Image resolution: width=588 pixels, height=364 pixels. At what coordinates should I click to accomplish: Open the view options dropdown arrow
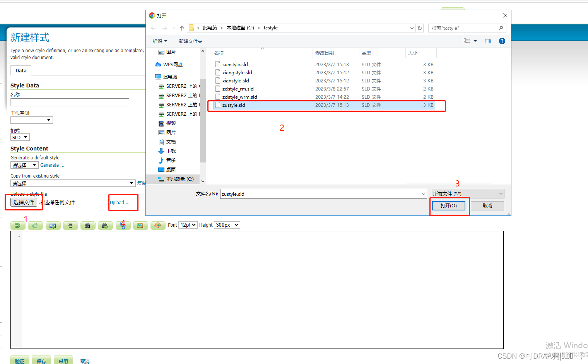[x=475, y=41]
